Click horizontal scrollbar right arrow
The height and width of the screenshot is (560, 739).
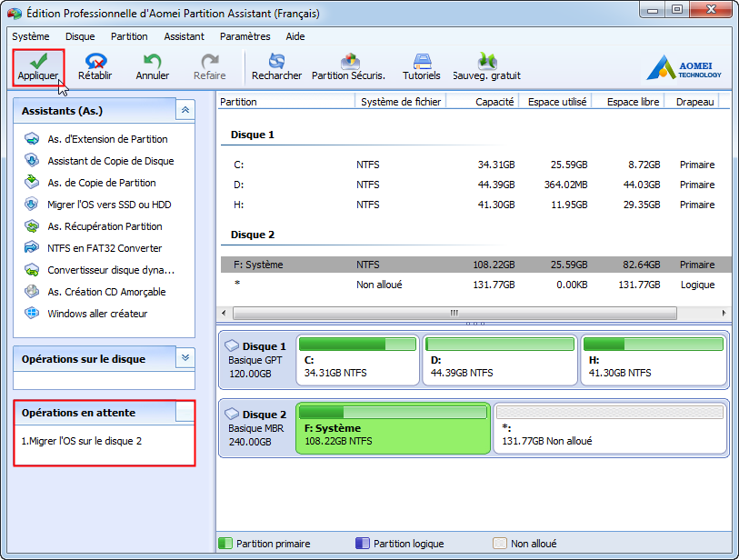(x=724, y=313)
